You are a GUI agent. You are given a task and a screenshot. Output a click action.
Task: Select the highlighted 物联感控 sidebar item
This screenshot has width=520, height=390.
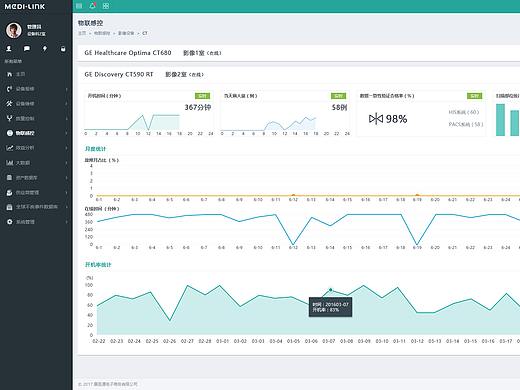coord(36,133)
